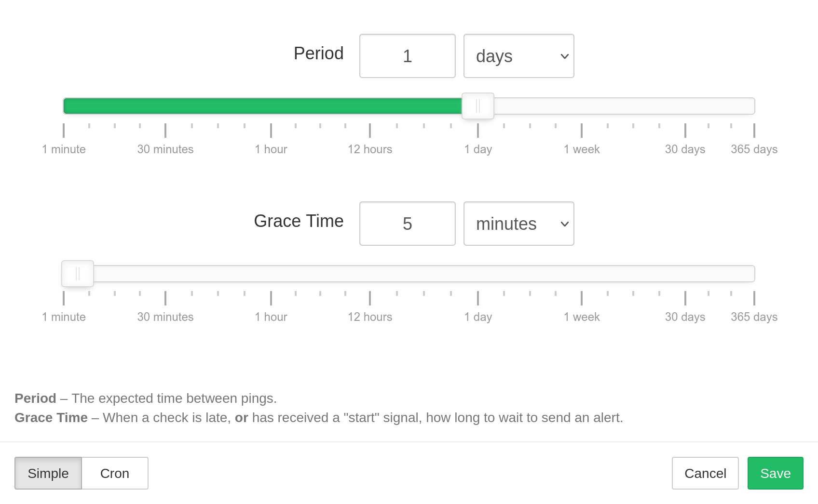
Task: Click the "365 days" mark on the Grace Time slider
Action: tap(753, 298)
